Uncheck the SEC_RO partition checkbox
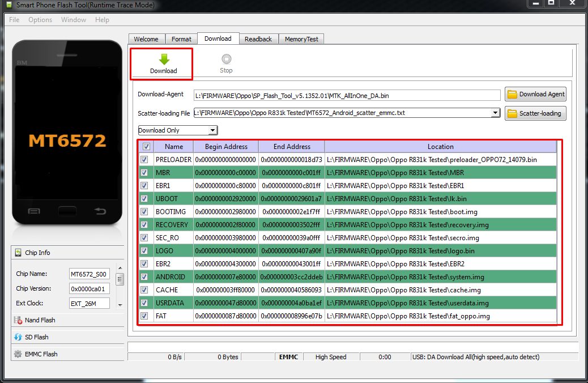The width and height of the screenshot is (588, 383). [144, 238]
